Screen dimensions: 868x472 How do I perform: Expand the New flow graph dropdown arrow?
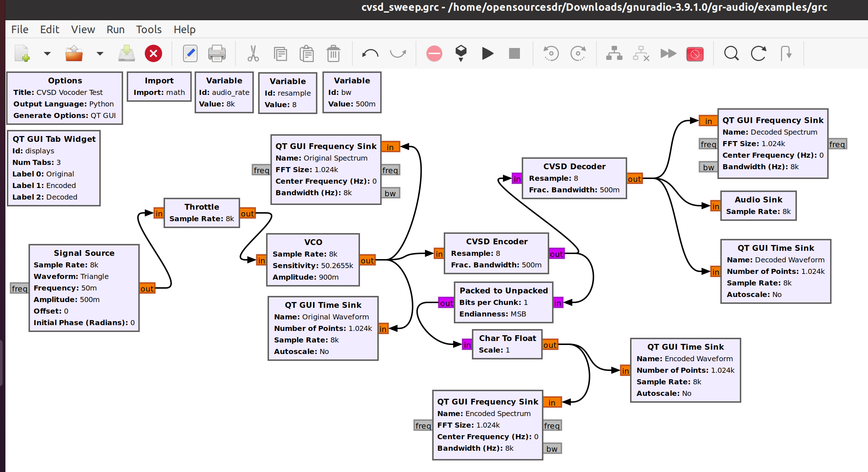click(47, 54)
